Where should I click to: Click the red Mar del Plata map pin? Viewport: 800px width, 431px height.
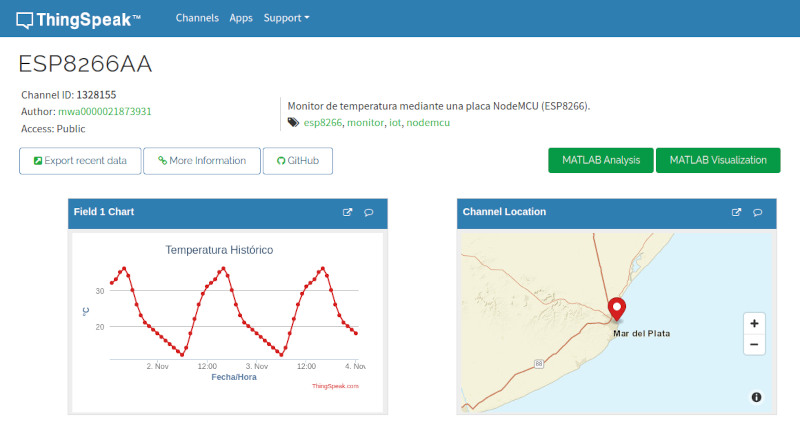617,309
